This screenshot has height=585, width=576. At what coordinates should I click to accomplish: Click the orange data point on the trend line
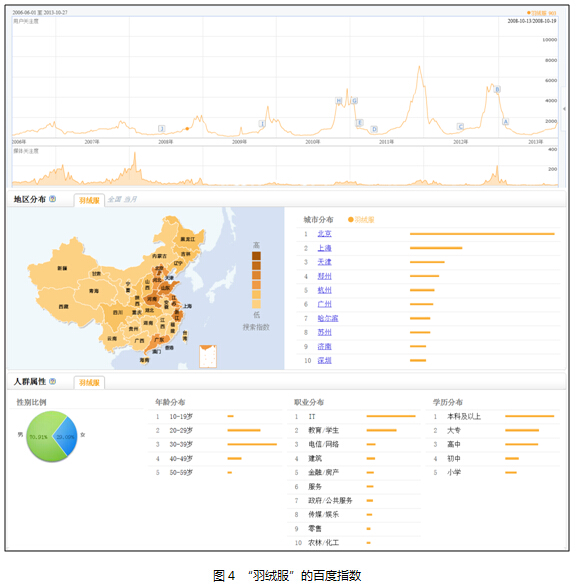[187, 129]
